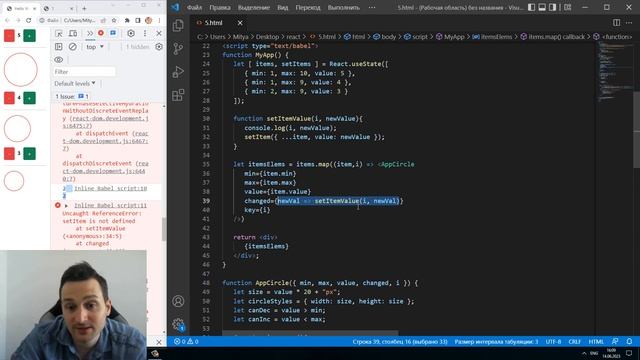Click red minus button beside value 4

9,98
